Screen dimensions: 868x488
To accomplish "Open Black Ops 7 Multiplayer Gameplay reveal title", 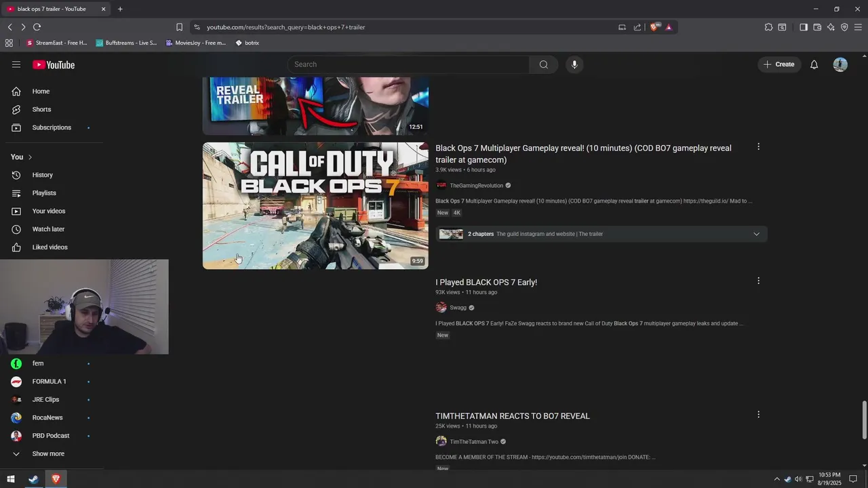I will 583,154.
